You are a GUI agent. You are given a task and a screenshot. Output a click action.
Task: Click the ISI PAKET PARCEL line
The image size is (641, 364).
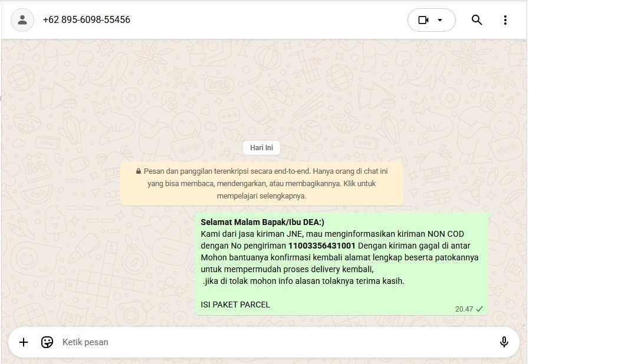(x=235, y=305)
